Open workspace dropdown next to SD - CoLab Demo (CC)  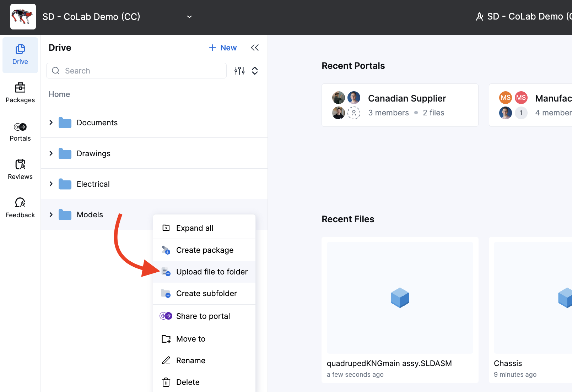click(x=189, y=17)
